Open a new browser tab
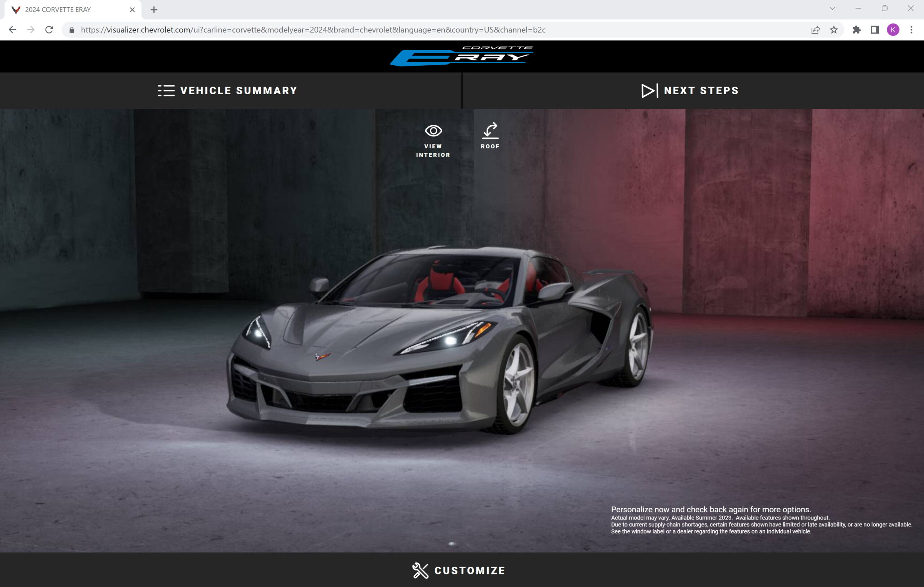The height and width of the screenshot is (587, 924). tap(154, 10)
